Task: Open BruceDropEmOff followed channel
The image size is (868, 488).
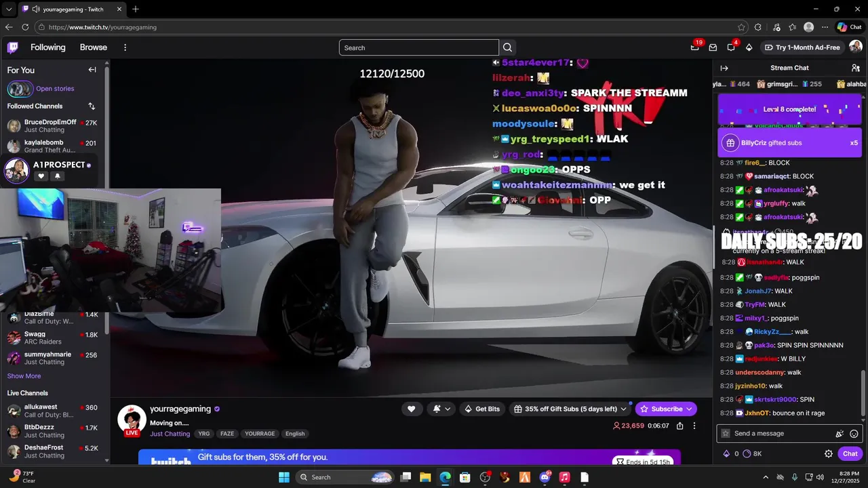Action: 53,126
